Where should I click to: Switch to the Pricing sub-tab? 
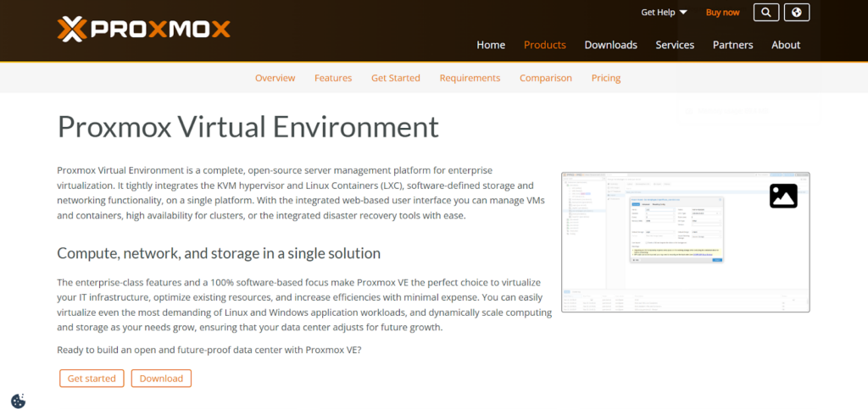click(x=606, y=78)
